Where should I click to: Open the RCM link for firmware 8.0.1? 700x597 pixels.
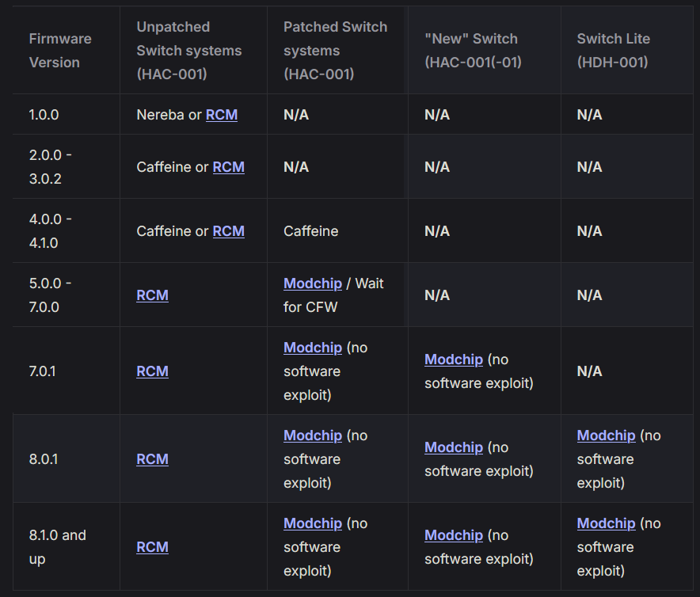pos(152,459)
